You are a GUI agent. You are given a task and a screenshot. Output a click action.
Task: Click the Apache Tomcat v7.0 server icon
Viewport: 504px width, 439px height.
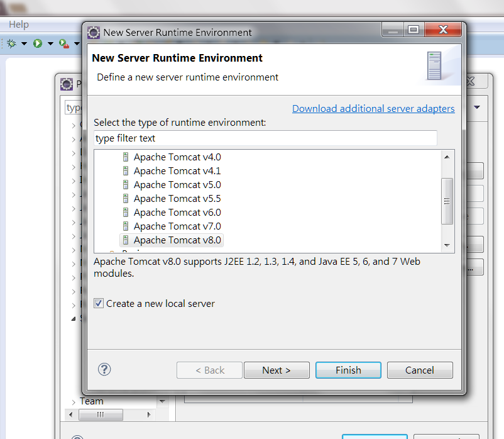pyautogui.click(x=126, y=226)
